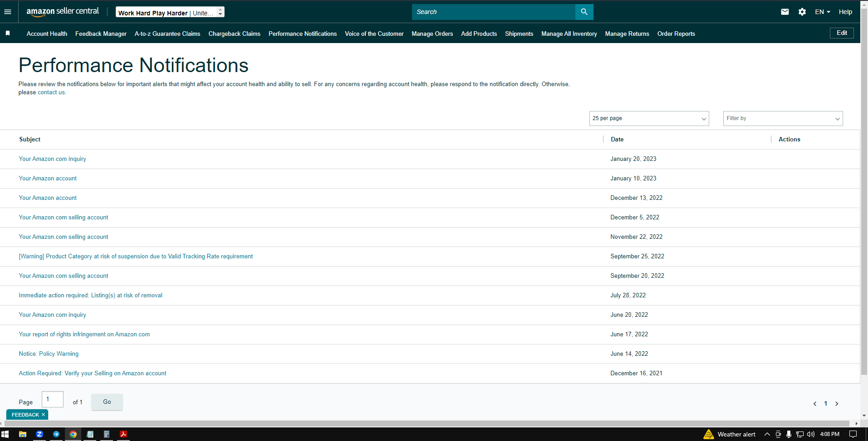Click the Meet Now camera tray icon

click(778, 434)
